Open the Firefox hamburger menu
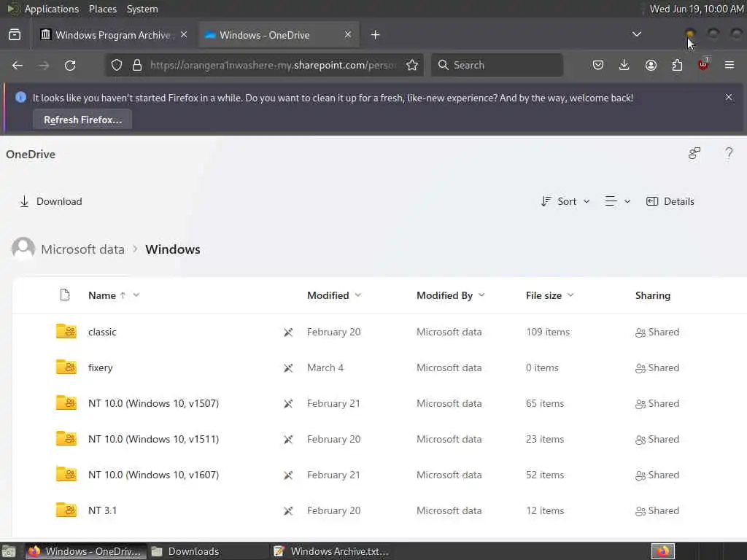747x560 pixels. (x=729, y=65)
